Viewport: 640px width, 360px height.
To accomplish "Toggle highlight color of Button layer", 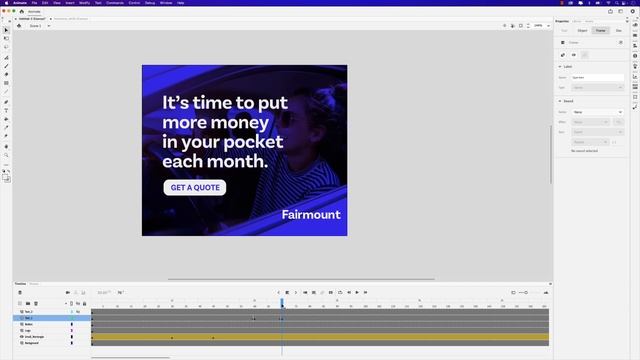I will [x=72, y=324].
